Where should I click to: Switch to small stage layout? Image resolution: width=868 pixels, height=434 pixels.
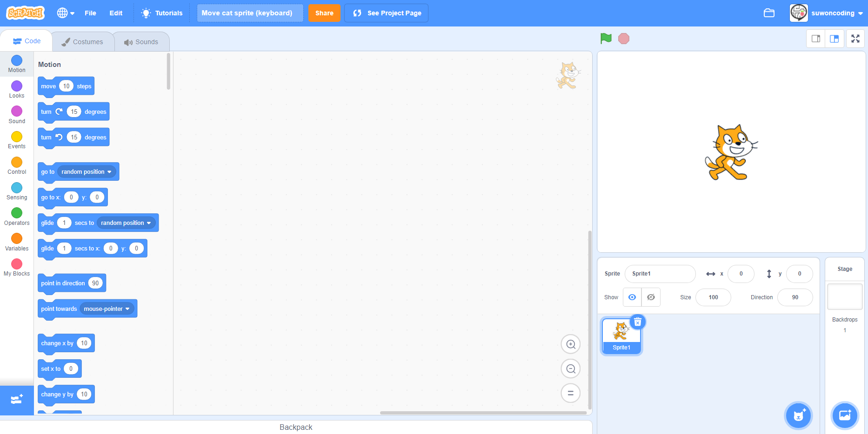[816, 39]
